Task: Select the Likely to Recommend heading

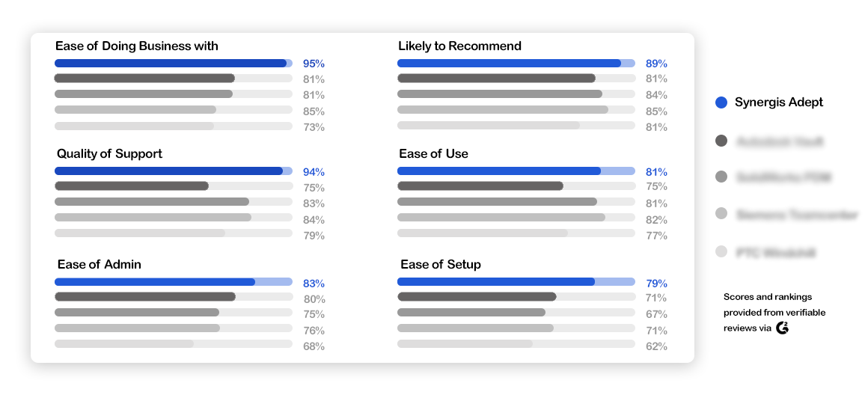Action: (459, 46)
